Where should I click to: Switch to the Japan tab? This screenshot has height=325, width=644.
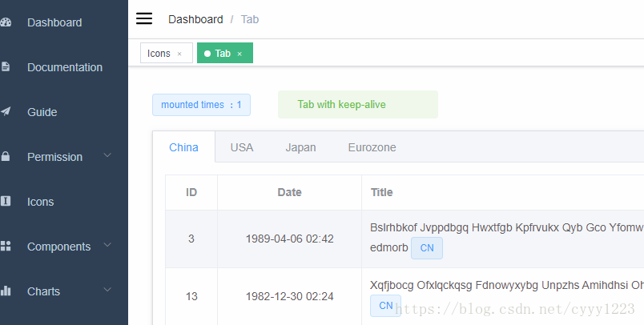tap(300, 147)
